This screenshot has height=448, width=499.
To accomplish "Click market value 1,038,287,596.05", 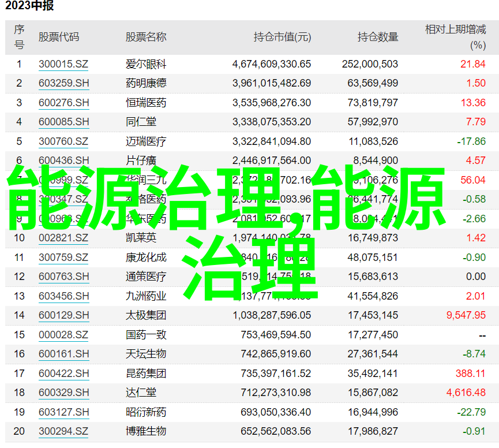I will [x=272, y=315].
